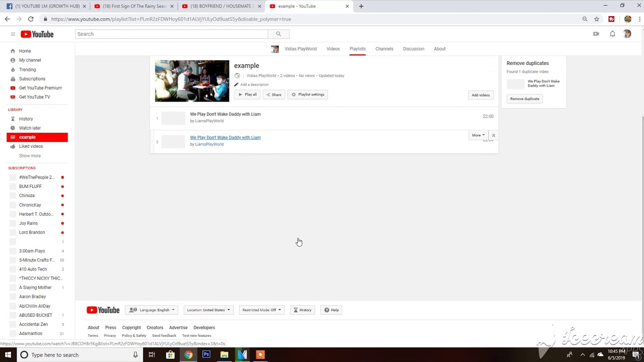Open File Explorer from the taskbar
The height and width of the screenshot is (362, 644).
pyautogui.click(x=224, y=355)
